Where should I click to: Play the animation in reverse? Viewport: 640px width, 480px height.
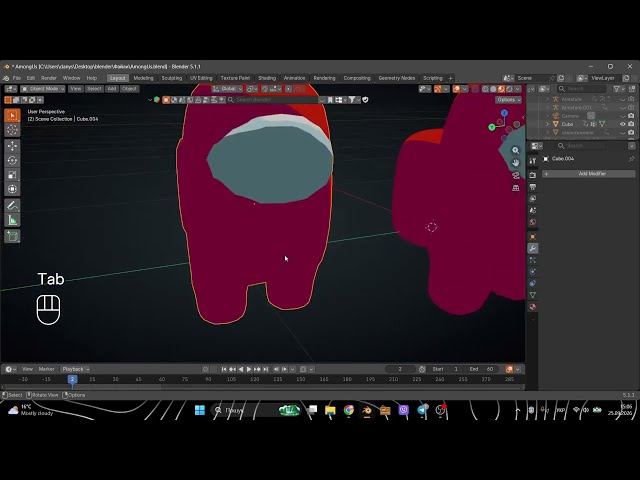click(240, 369)
